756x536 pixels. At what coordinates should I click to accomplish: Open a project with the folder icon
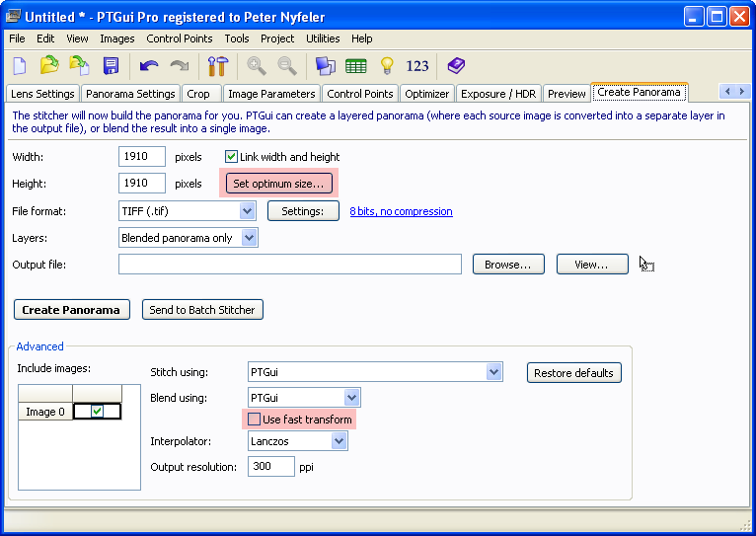click(x=49, y=66)
